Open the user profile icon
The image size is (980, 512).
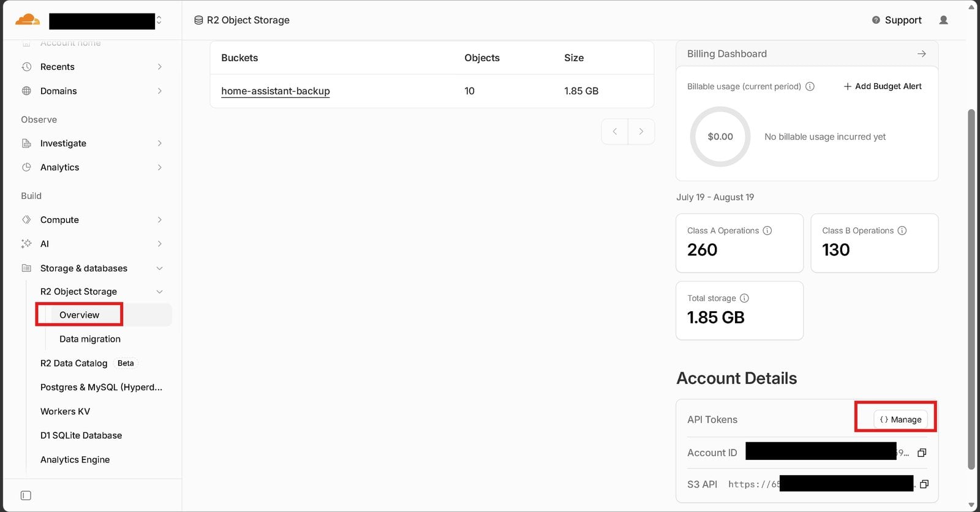pyautogui.click(x=944, y=20)
